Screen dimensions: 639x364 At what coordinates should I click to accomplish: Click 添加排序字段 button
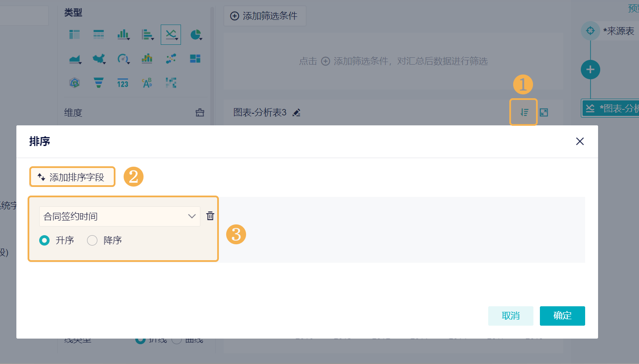[x=72, y=177]
